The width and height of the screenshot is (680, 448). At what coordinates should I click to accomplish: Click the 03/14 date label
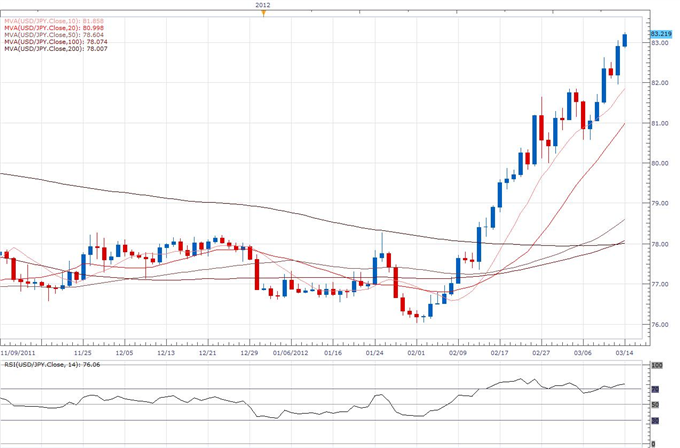[622, 352]
